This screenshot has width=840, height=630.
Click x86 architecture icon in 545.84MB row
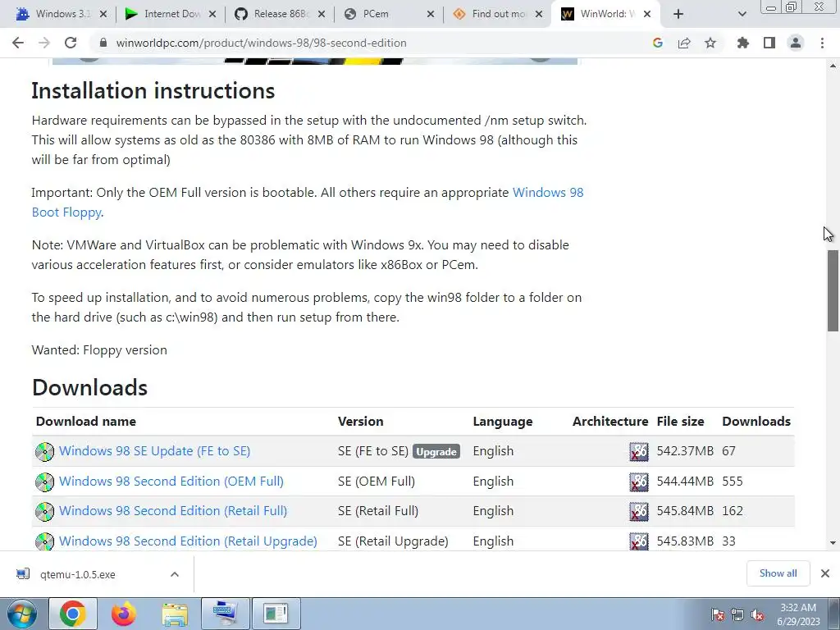point(638,512)
